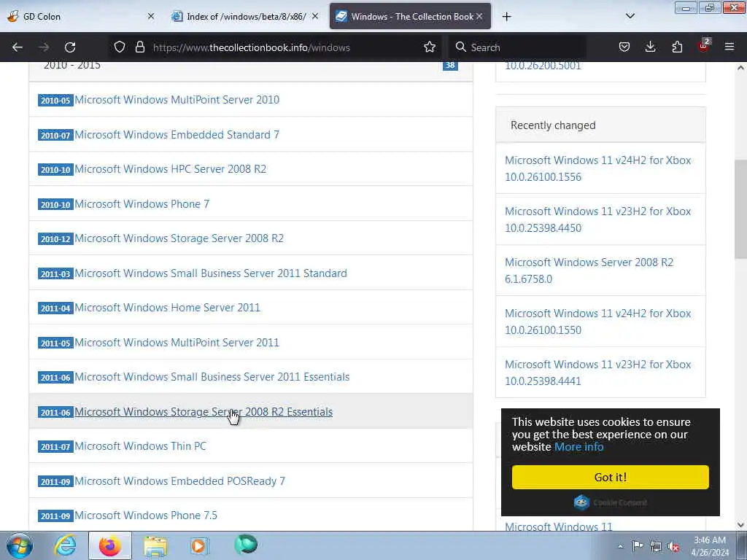Open Microsoft Windows Thin PC link
This screenshot has width=747, height=560.
coord(140,446)
